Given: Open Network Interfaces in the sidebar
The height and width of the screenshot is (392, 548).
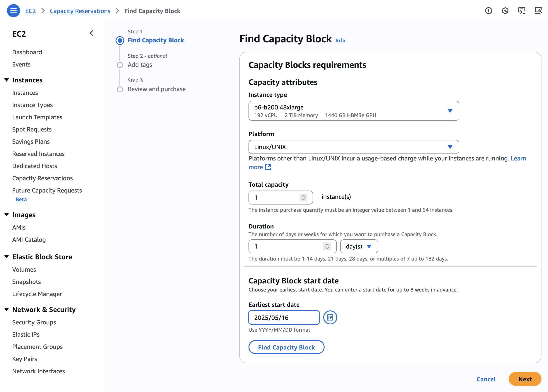Looking at the screenshot, I should (39, 371).
